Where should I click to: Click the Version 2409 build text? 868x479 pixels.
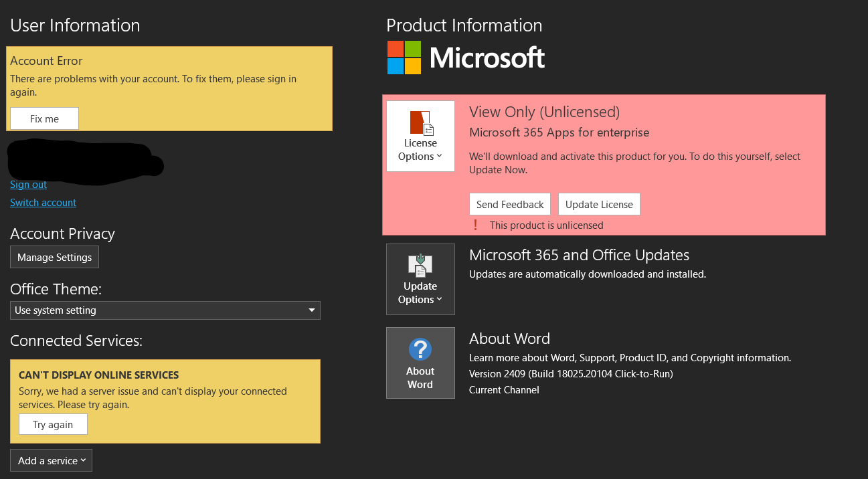[571, 374]
